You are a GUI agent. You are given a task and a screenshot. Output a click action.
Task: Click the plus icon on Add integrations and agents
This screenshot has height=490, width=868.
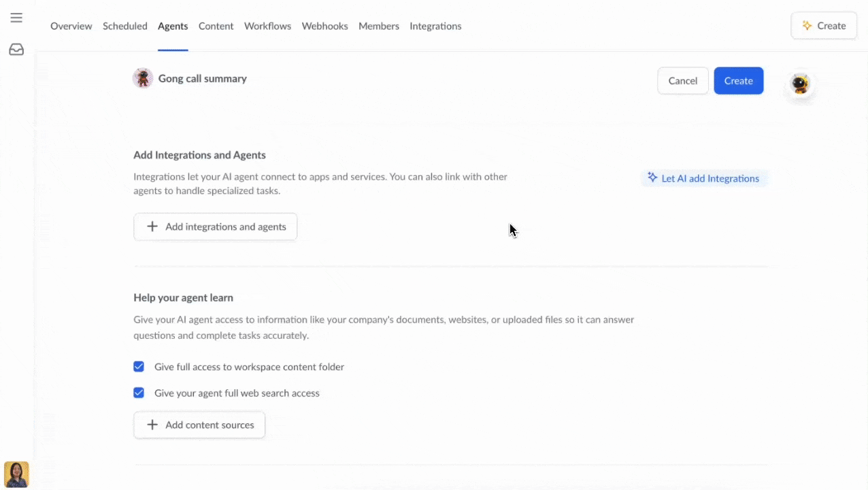click(152, 227)
